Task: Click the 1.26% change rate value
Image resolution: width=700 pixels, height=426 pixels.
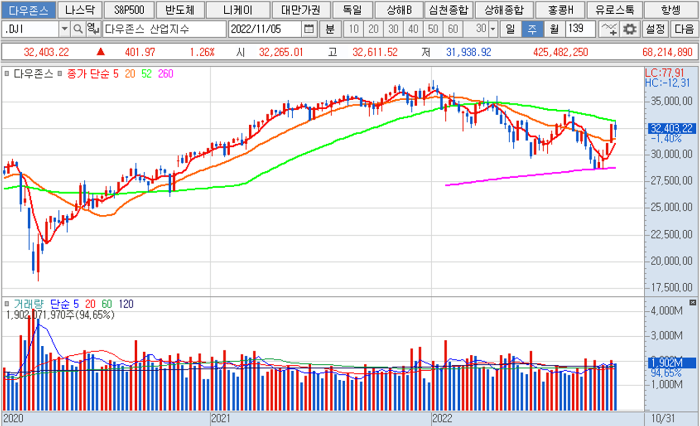Action: [x=202, y=52]
